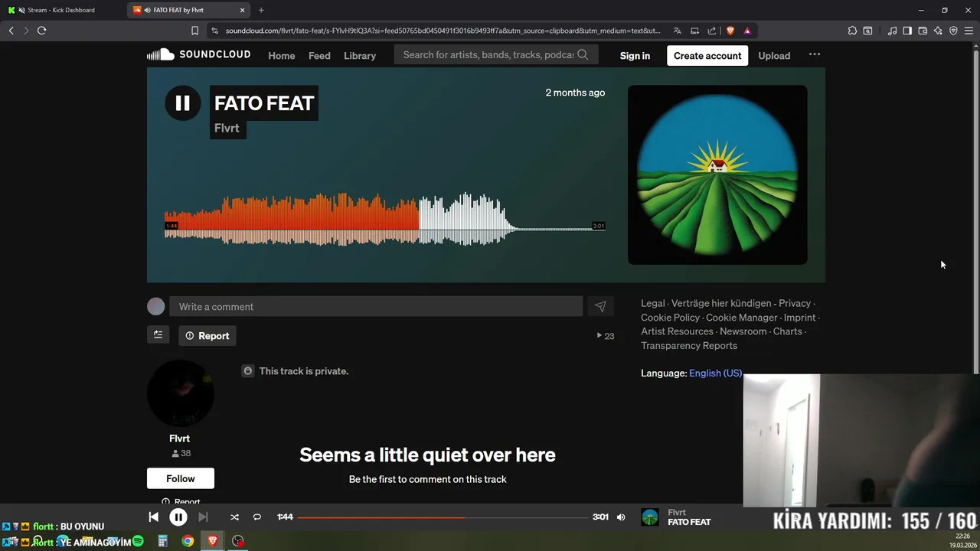Image resolution: width=980 pixels, height=551 pixels.
Task: Click the share icon in address bar
Action: [x=712, y=31]
